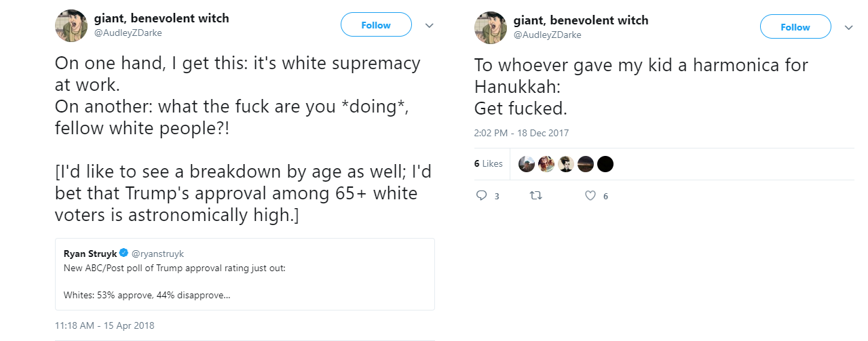The image size is (868, 341).
Task: Click the red-haired liker avatar with glasses
Action: 546,163
